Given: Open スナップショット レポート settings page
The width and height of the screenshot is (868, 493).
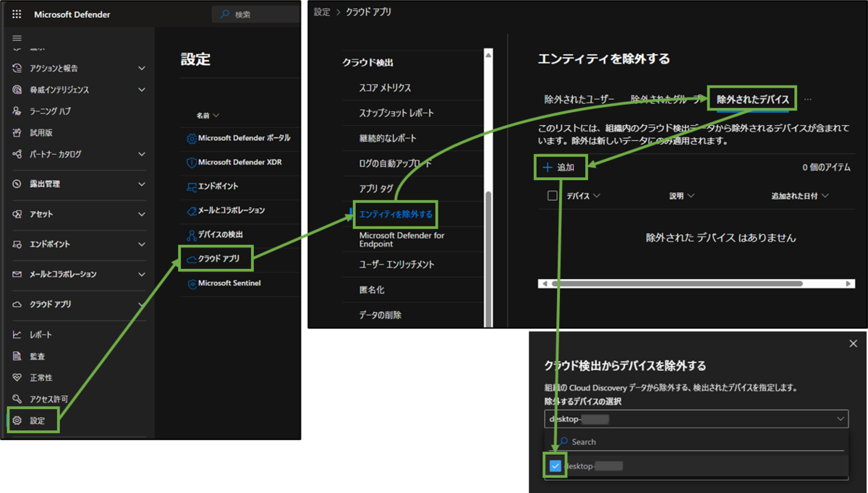Looking at the screenshot, I should point(396,113).
